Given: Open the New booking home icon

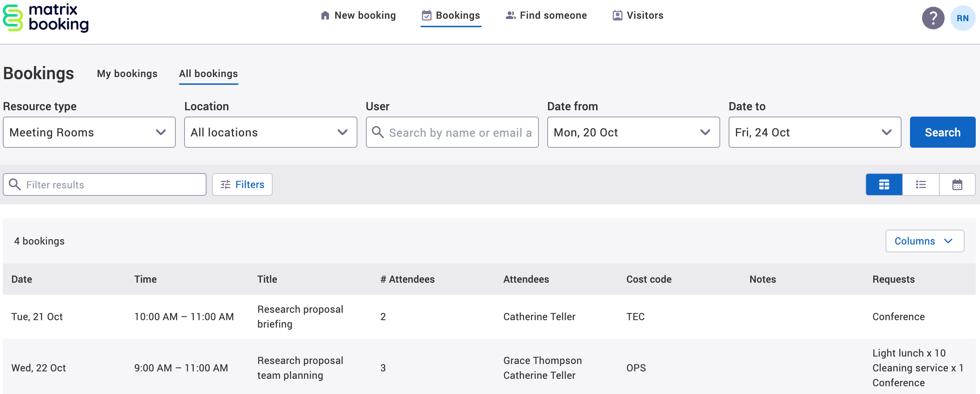Looking at the screenshot, I should [325, 15].
